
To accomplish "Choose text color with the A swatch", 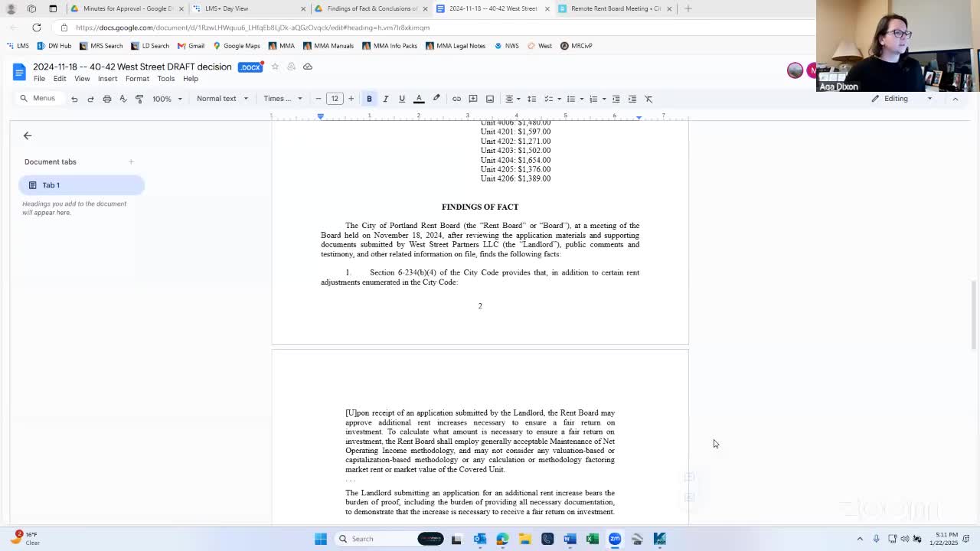I will (x=419, y=99).
